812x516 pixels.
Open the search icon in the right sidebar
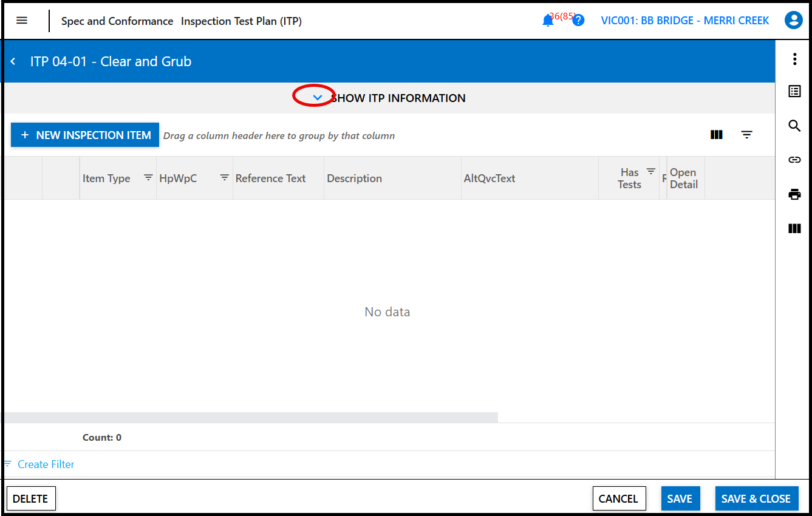pos(794,126)
